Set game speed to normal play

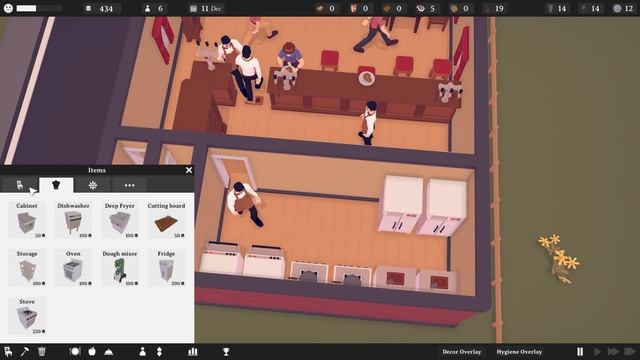[x=597, y=351]
